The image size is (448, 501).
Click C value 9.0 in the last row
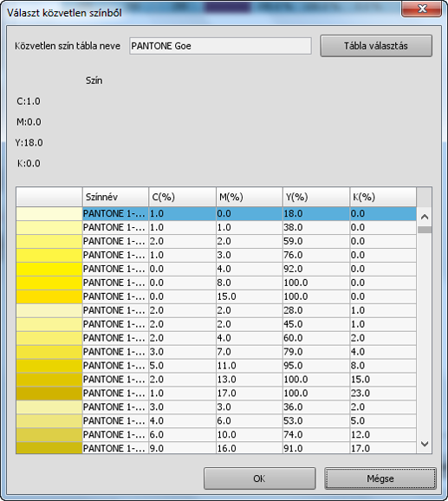(x=182, y=448)
